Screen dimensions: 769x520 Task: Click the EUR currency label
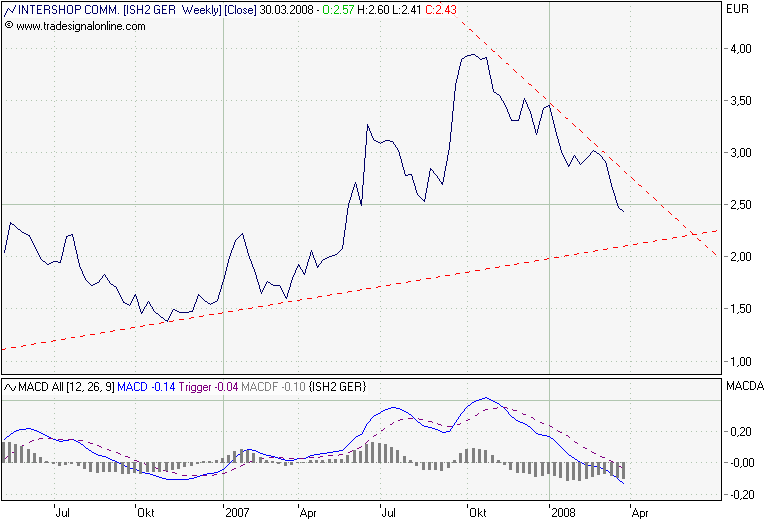click(737, 9)
